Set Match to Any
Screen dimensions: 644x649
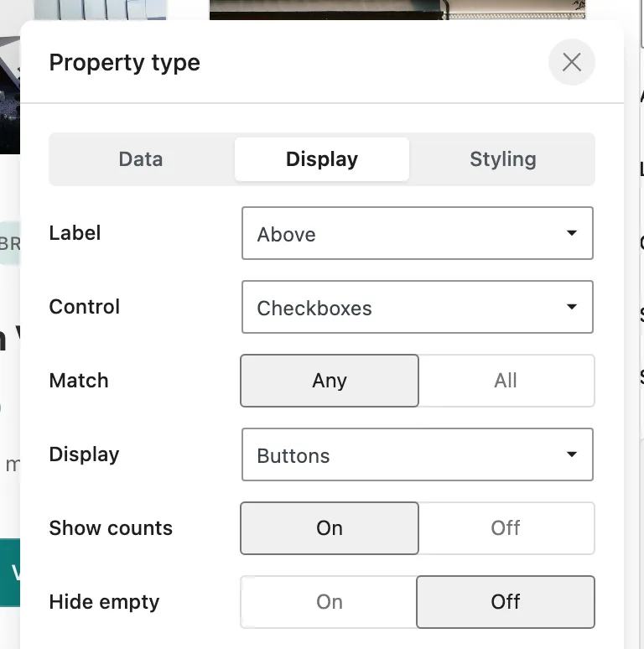click(330, 381)
